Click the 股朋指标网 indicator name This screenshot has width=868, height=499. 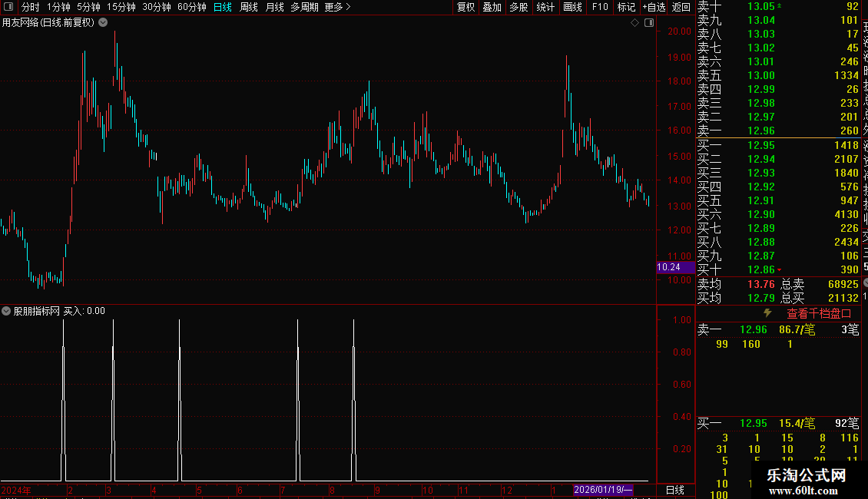tap(36, 311)
